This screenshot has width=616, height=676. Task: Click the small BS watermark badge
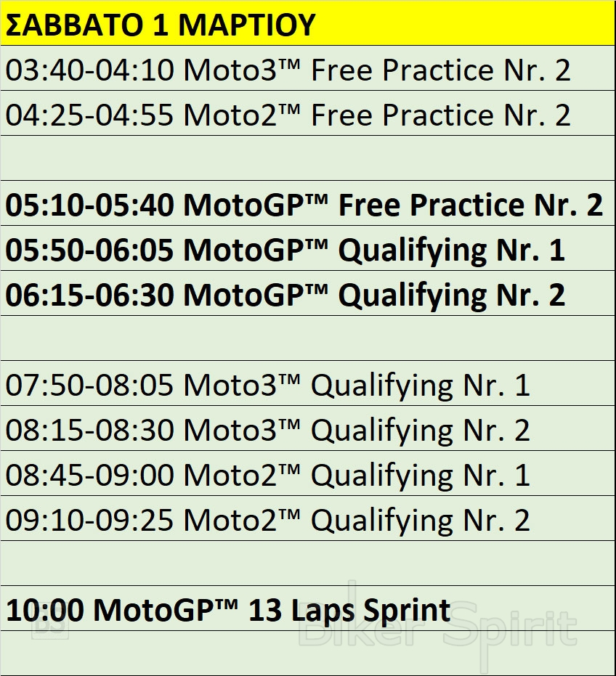click(50, 626)
